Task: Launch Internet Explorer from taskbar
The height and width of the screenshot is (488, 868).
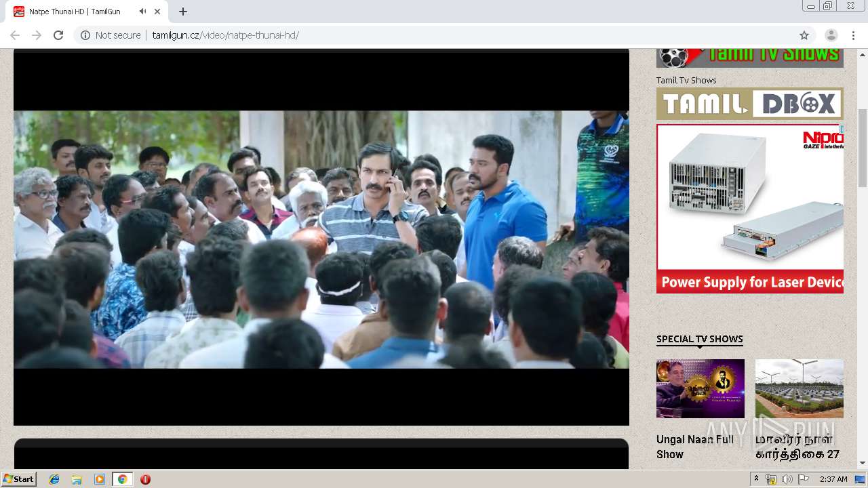Action: (x=54, y=479)
